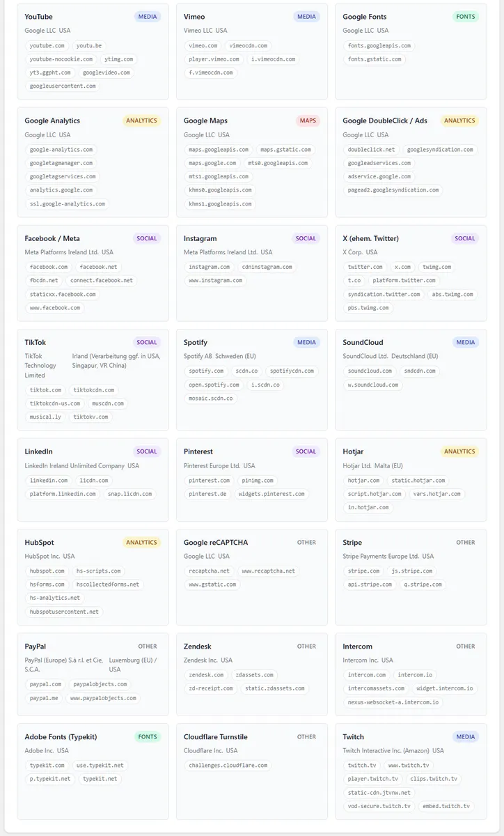Click the FONTS badge on Google Fonts

[x=466, y=17]
